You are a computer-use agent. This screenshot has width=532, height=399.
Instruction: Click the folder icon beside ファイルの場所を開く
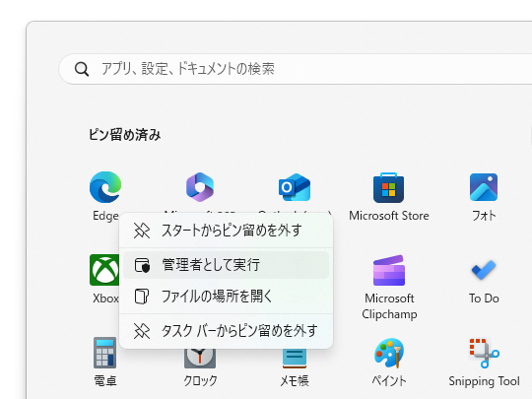[142, 297]
